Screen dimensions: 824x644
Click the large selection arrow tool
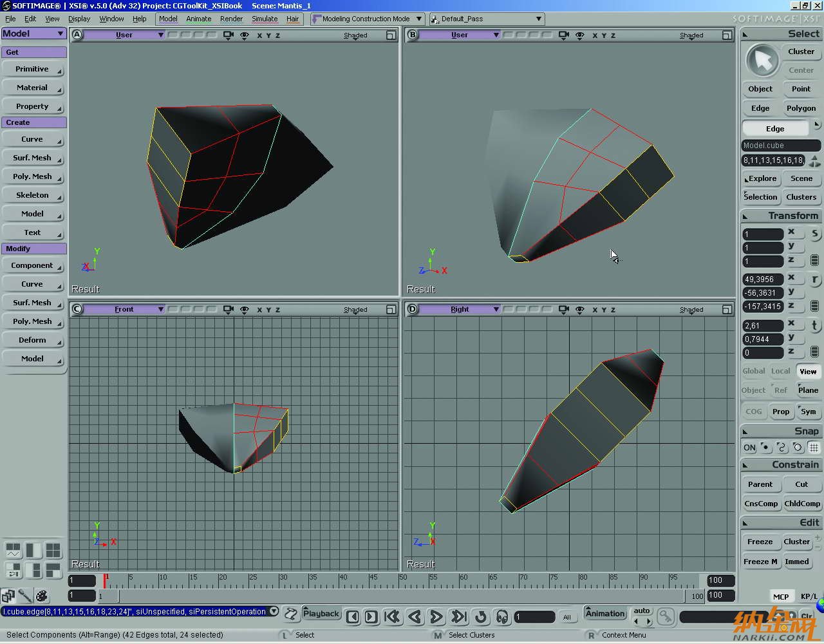pyautogui.click(x=762, y=61)
